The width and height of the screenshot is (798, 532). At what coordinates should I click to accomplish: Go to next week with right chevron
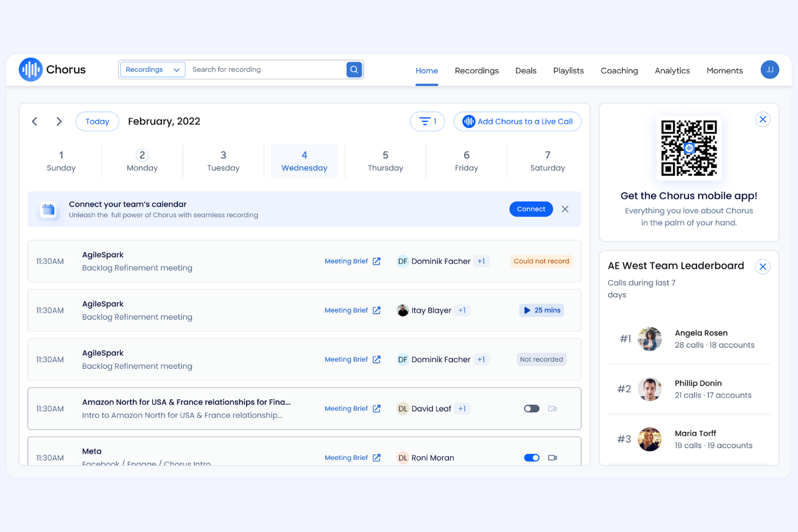click(x=59, y=121)
